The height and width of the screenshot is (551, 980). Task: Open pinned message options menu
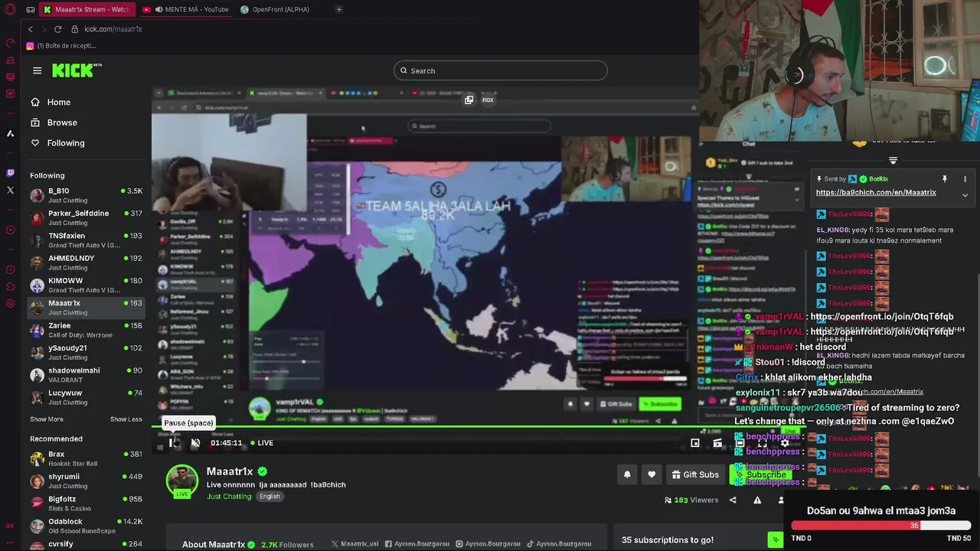click(965, 178)
